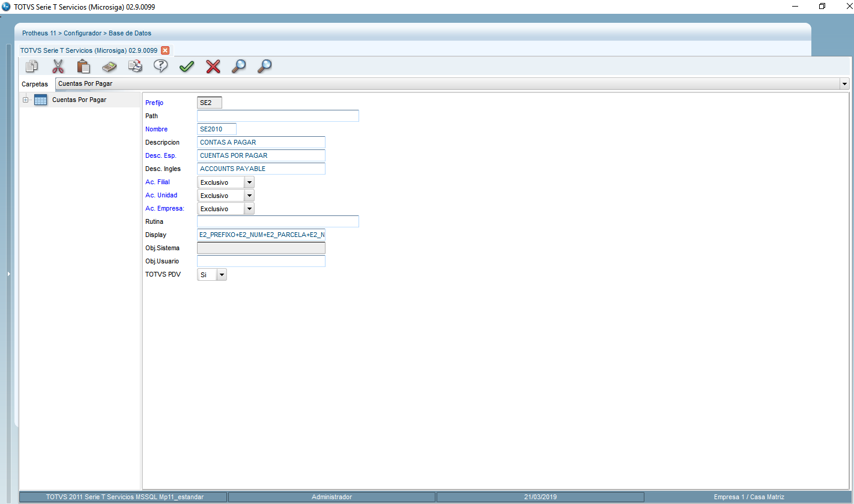
Task: Open the calculator tool icon
Action: tap(109, 66)
